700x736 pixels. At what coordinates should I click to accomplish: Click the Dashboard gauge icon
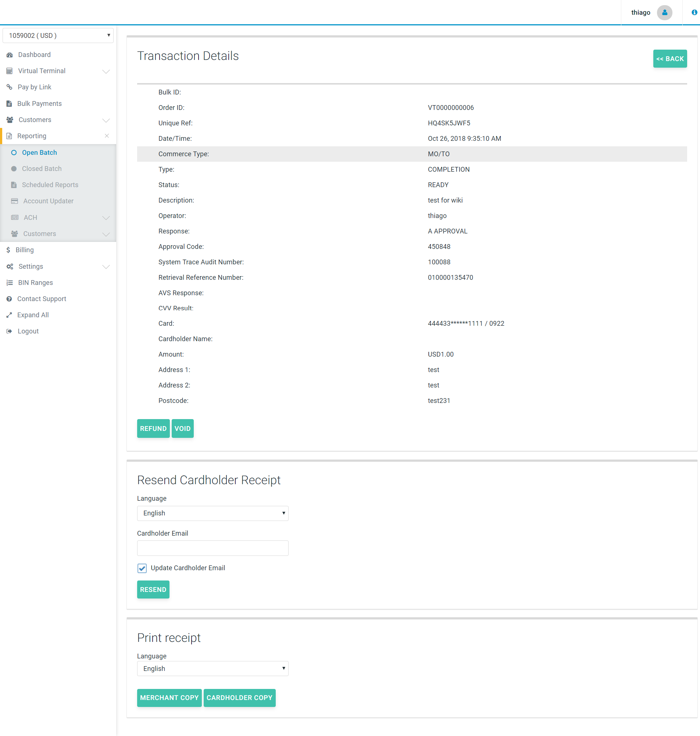(x=10, y=55)
